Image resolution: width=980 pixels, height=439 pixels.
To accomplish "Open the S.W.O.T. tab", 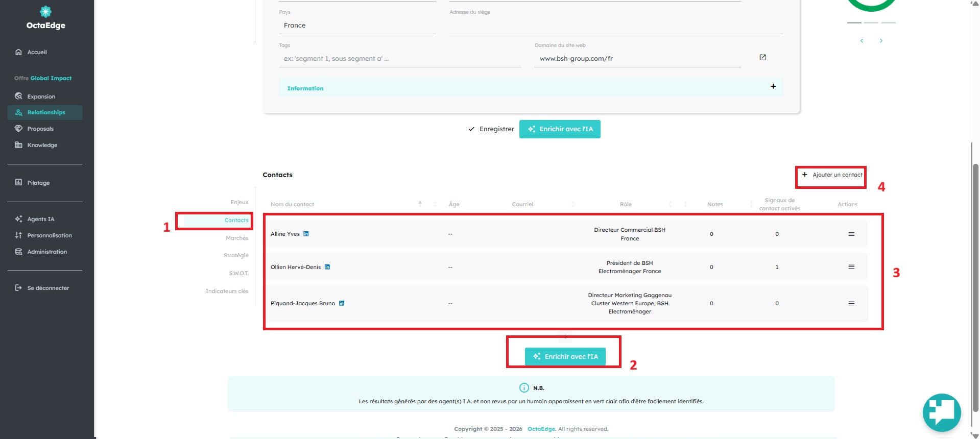I will point(238,273).
